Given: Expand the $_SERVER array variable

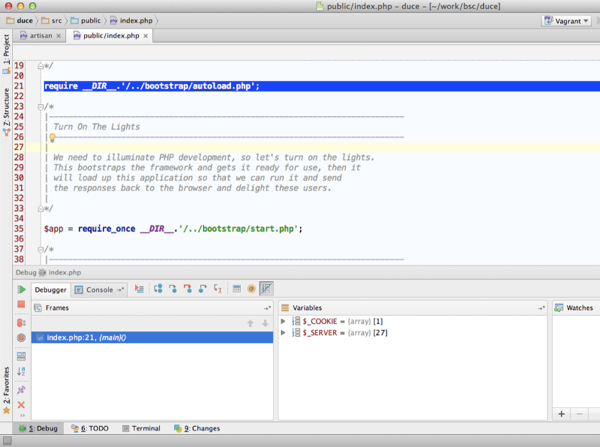Looking at the screenshot, I should pyautogui.click(x=284, y=333).
